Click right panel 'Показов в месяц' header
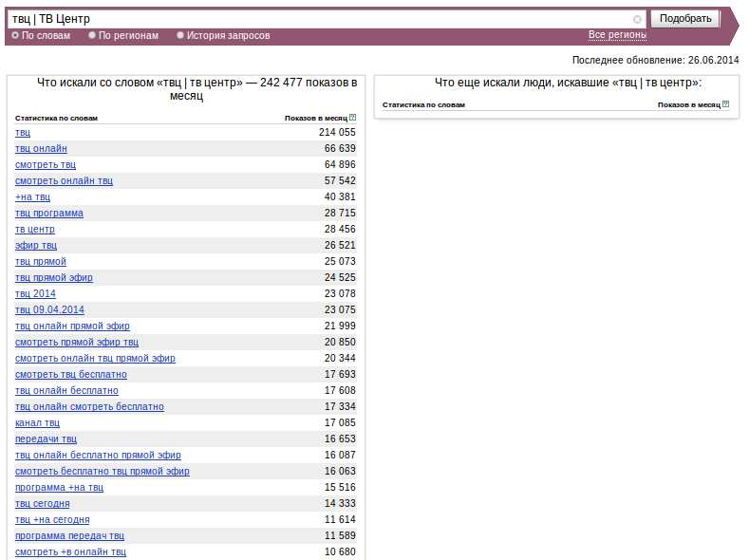The width and height of the screenshot is (749, 560). point(689,104)
